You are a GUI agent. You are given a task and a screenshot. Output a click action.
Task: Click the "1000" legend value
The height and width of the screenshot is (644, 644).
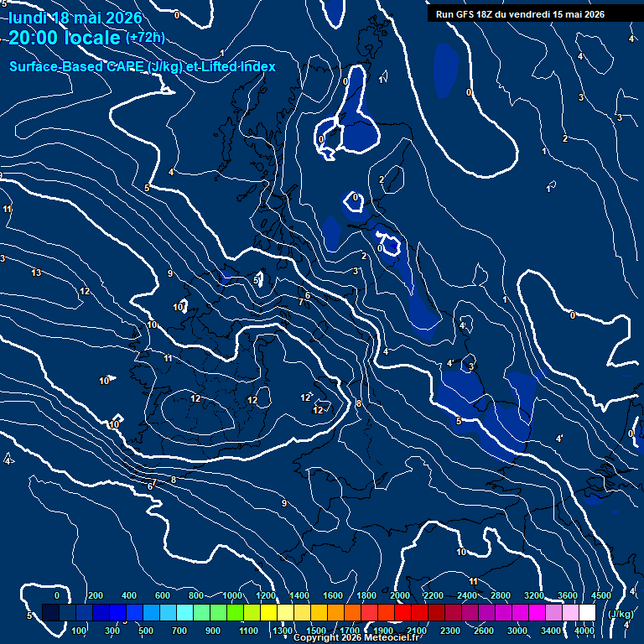click(232, 595)
